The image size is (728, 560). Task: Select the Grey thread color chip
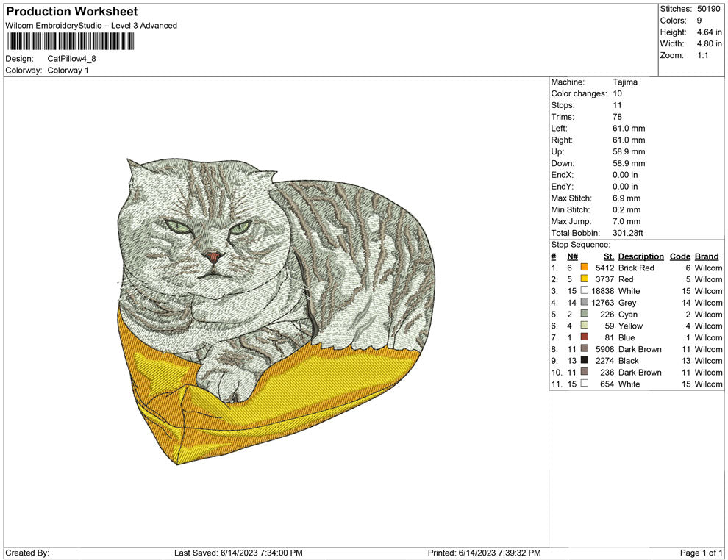point(583,303)
